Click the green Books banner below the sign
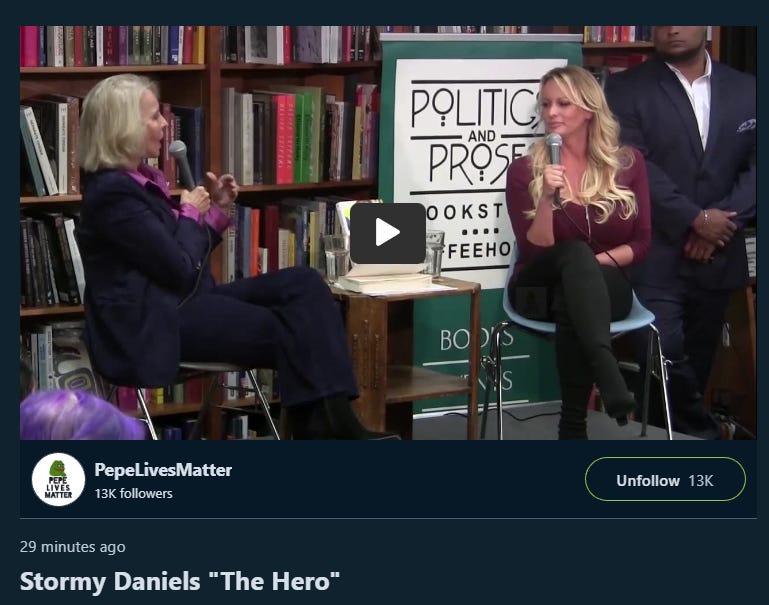The image size is (769, 605). tap(478, 360)
